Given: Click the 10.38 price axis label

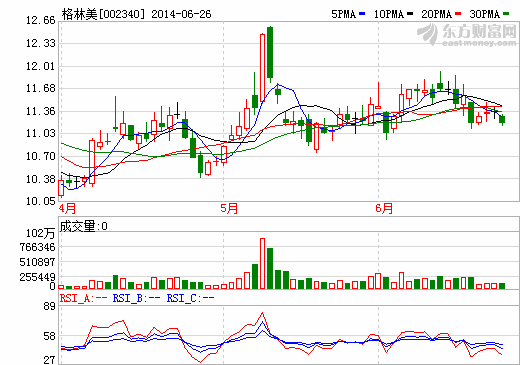Looking at the screenshot, I should (x=40, y=179).
